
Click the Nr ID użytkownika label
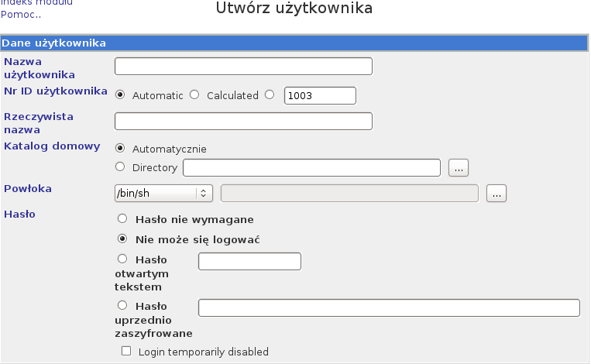pos(56,91)
